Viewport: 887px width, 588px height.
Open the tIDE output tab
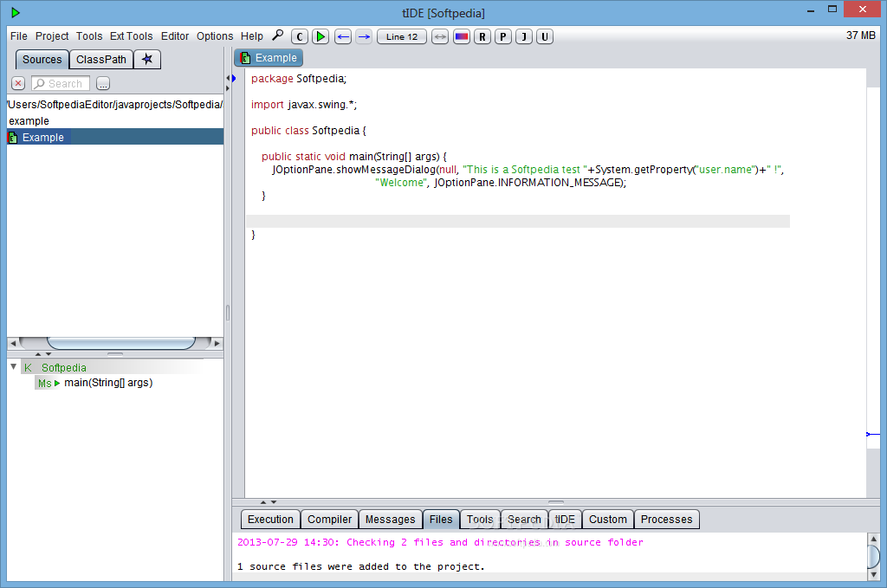(565, 519)
